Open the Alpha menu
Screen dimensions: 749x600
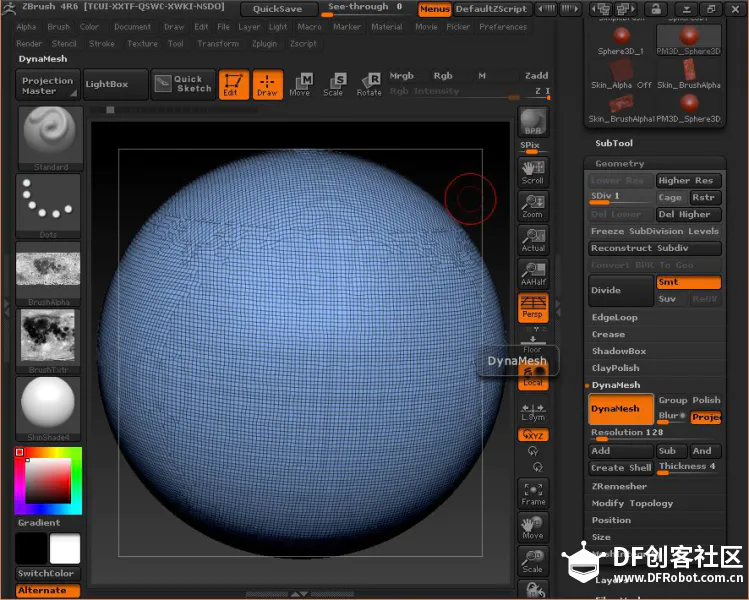click(x=26, y=27)
